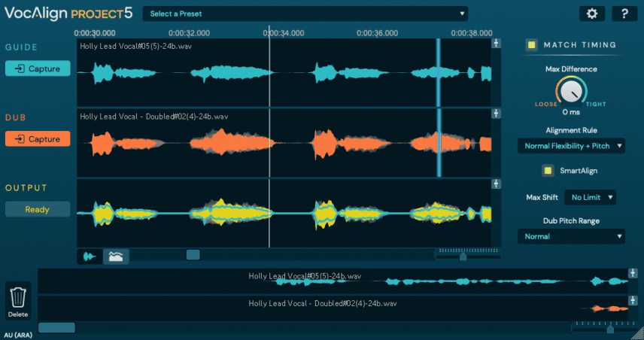Viewport: 644px width, 340px height.
Task: Click the Output track vertical zoom icon
Action: (x=496, y=184)
